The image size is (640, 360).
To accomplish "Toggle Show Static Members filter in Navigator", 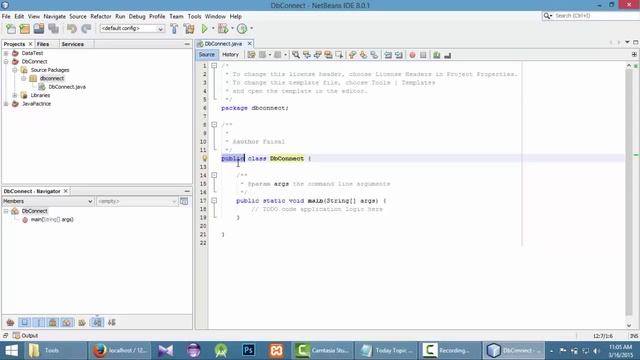I will (39, 322).
